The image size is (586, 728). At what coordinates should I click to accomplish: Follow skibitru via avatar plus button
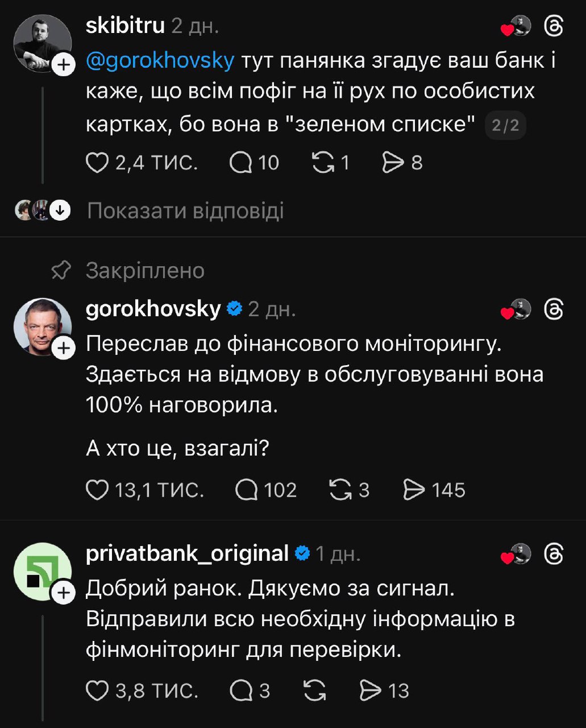pos(63,65)
